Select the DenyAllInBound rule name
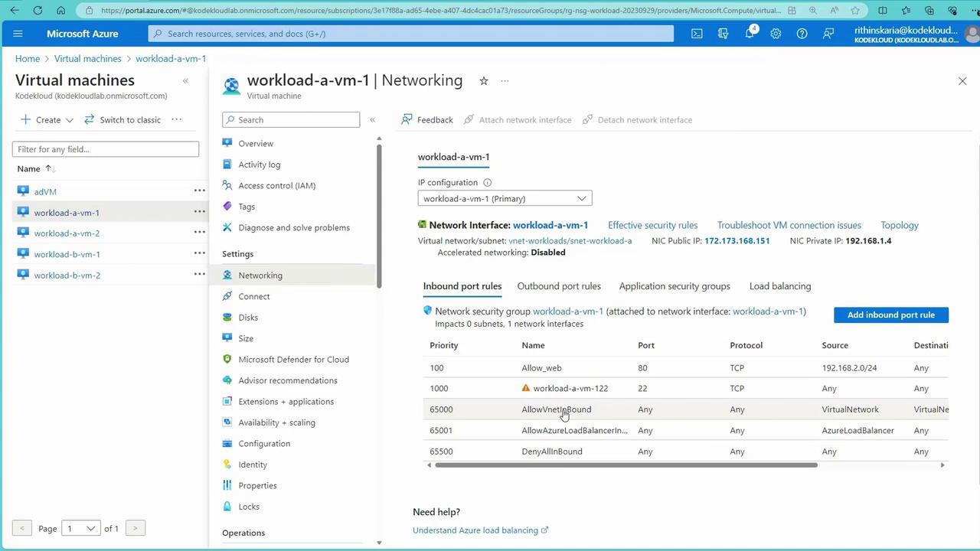Screen dimensions: 980x551 click(552, 452)
